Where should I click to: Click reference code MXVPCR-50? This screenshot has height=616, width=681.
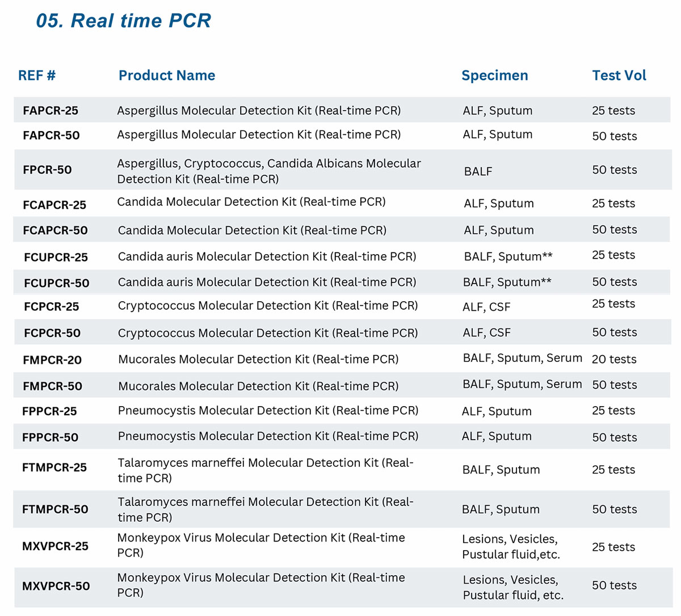56,586
